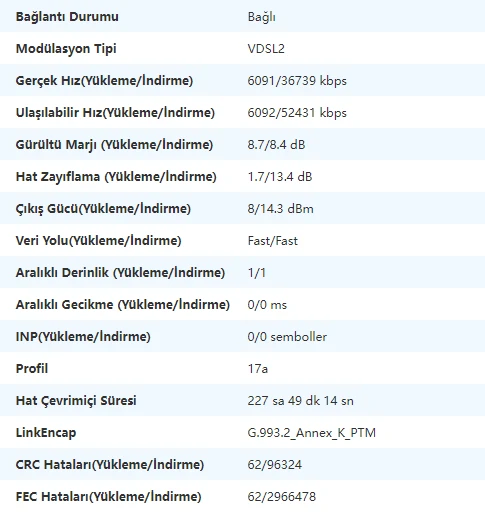The image size is (485, 512).
Task: Select the Bağlı connection status value
Action: pos(262,17)
